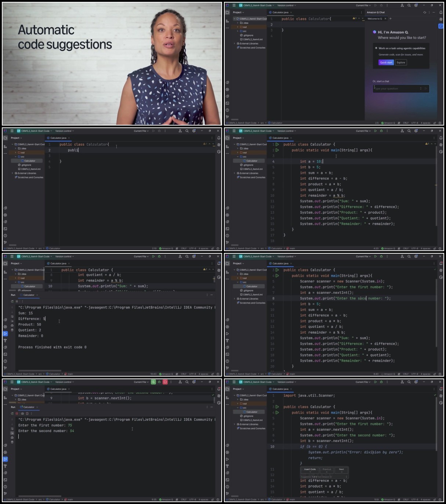Click the red Stop button in the main toolbar

(165, 382)
